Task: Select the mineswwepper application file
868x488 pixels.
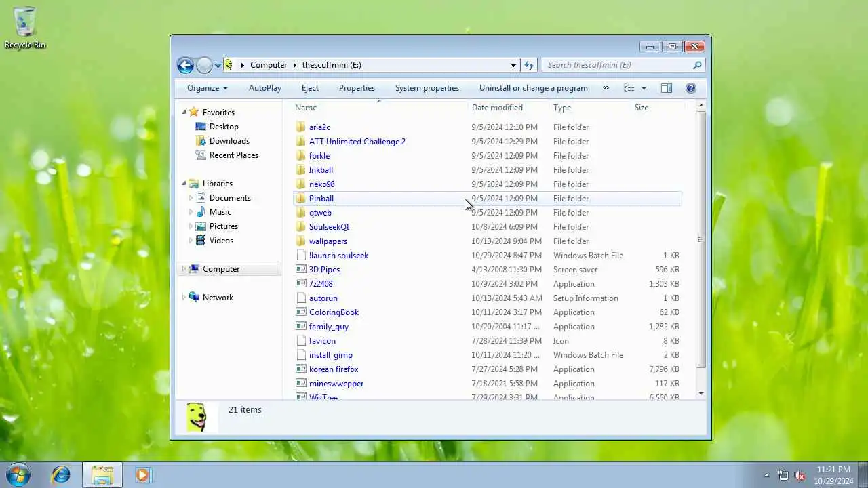Action: point(336,384)
